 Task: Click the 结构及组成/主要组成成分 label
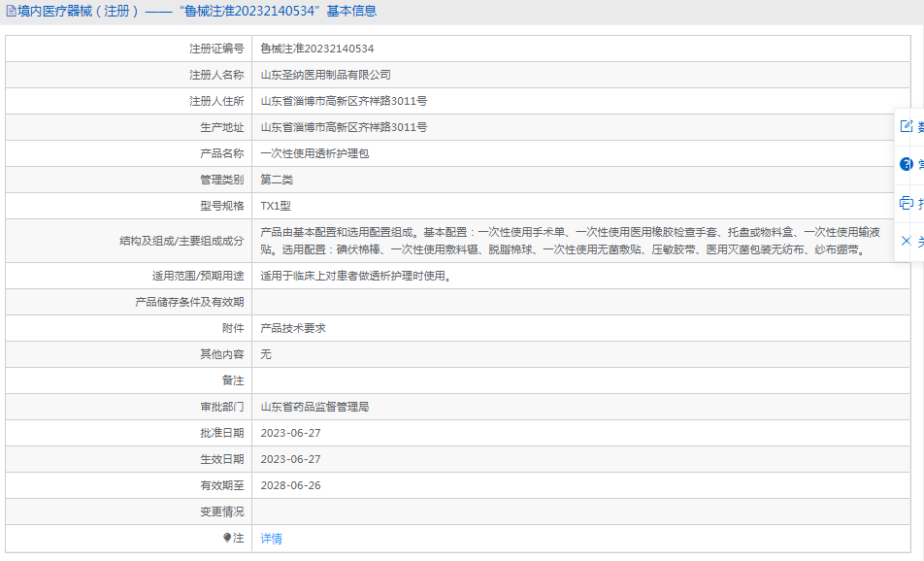click(181, 241)
